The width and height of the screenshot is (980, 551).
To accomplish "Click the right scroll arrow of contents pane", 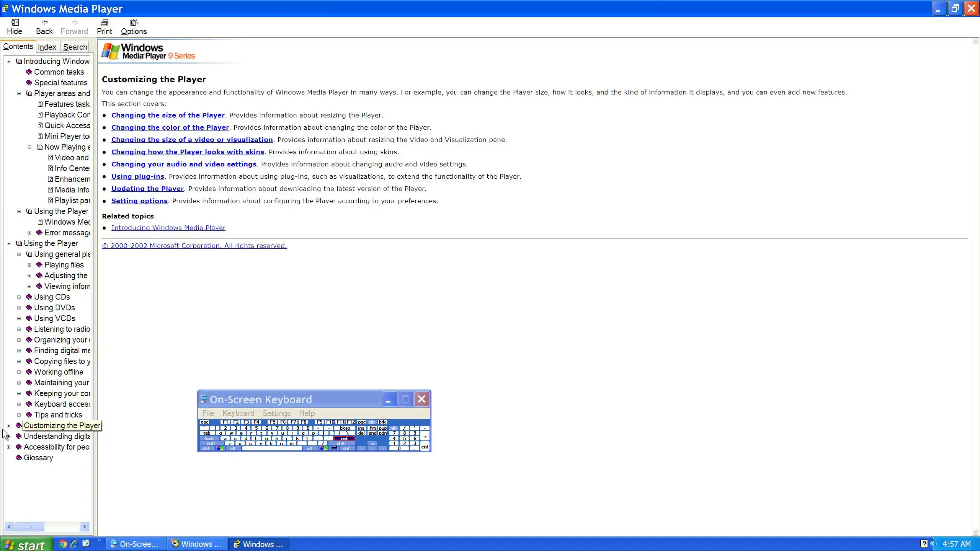I will click(x=85, y=527).
